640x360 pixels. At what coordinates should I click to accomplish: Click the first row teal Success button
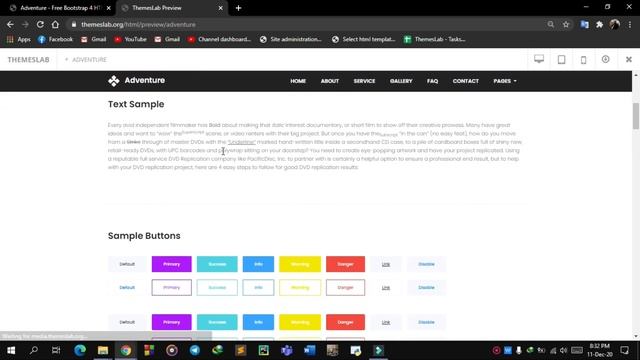click(217, 264)
